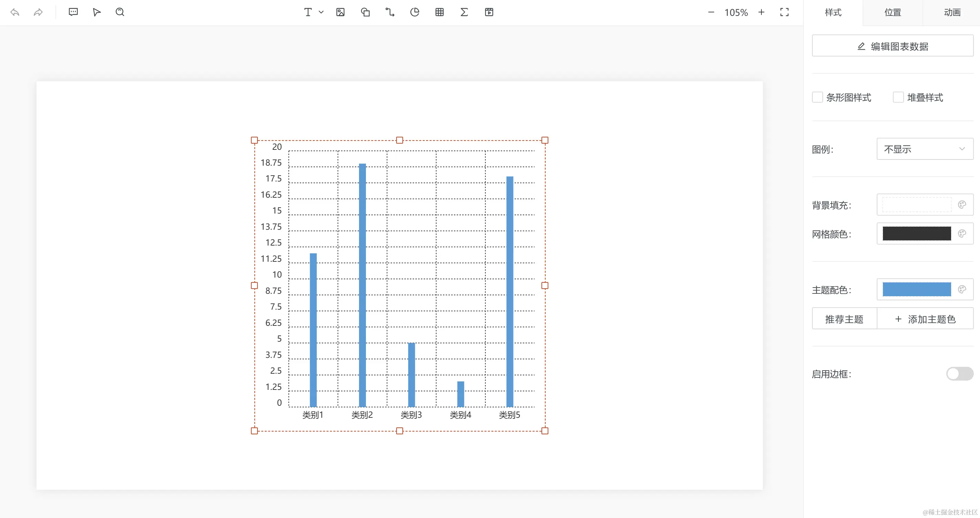Insert an image using the picture icon

[x=340, y=12]
